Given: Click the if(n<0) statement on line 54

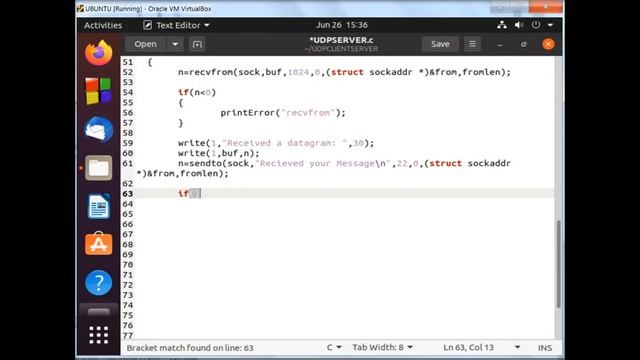Looking at the screenshot, I should click(x=197, y=93).
